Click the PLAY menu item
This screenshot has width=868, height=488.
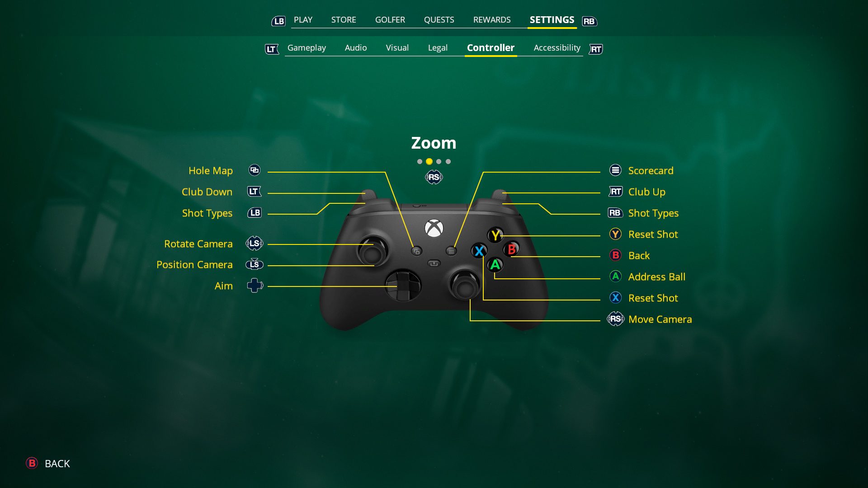[303, 20]
